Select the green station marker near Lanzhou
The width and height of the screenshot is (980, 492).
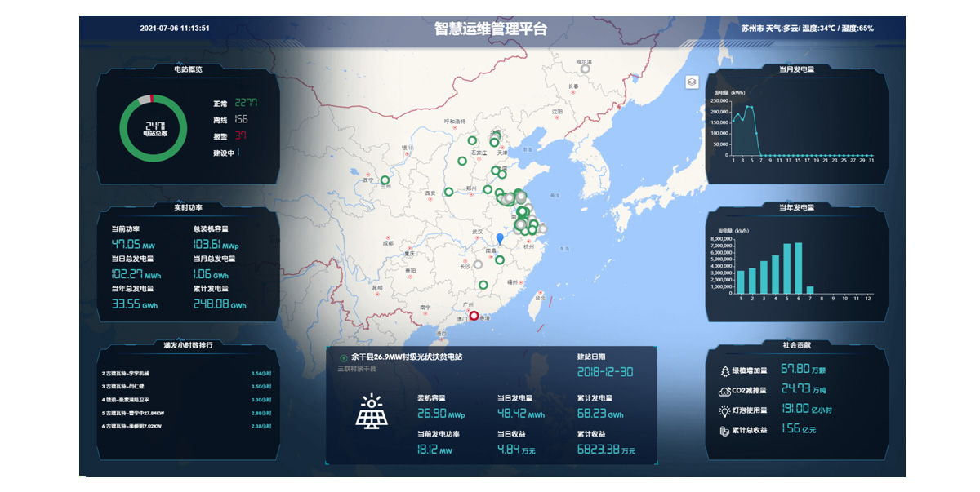[385, 180]
